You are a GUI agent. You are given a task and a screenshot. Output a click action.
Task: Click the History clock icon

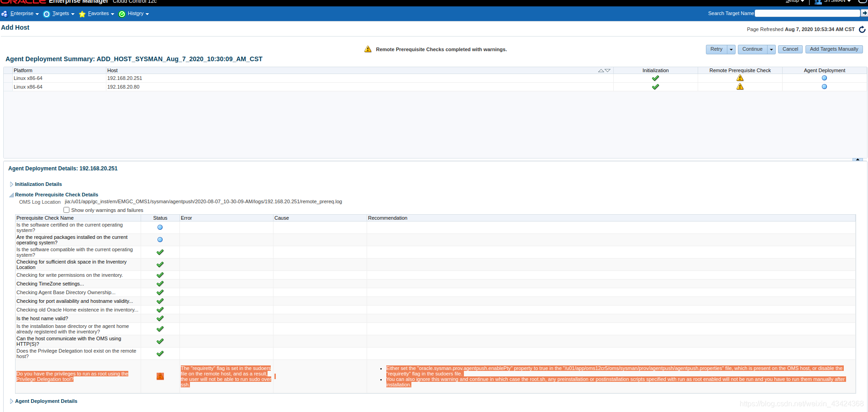pyautogui.click(x=122, y=14)
